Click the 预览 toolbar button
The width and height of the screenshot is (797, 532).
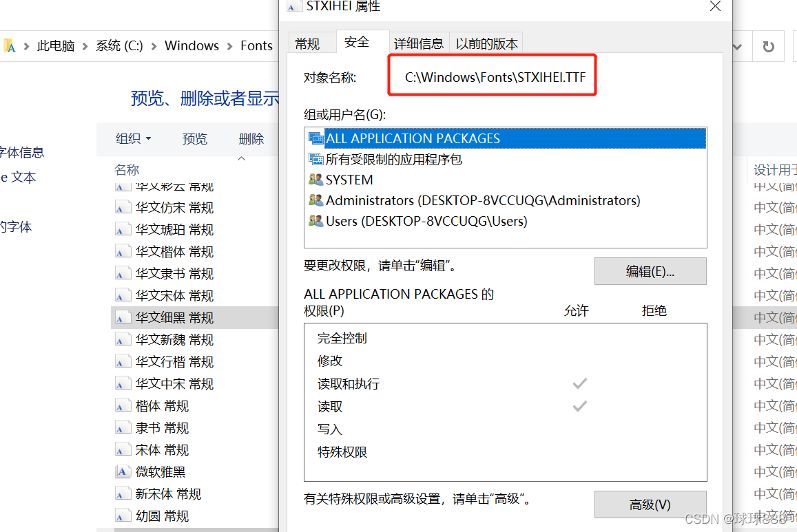coord(195,138)
